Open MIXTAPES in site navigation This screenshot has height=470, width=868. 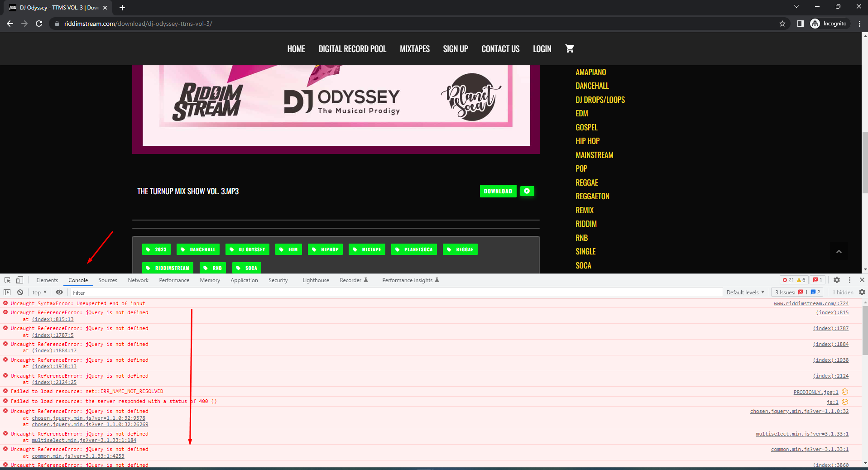click(x=415, y=49)
